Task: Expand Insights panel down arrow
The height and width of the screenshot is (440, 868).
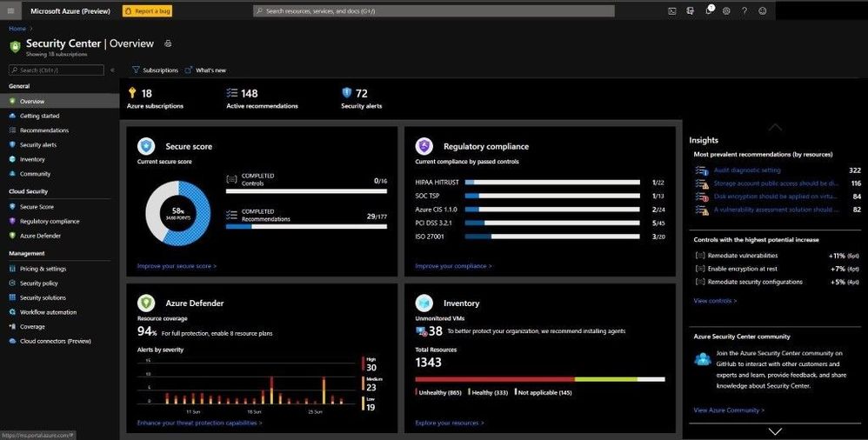Action: coord(775,431)
